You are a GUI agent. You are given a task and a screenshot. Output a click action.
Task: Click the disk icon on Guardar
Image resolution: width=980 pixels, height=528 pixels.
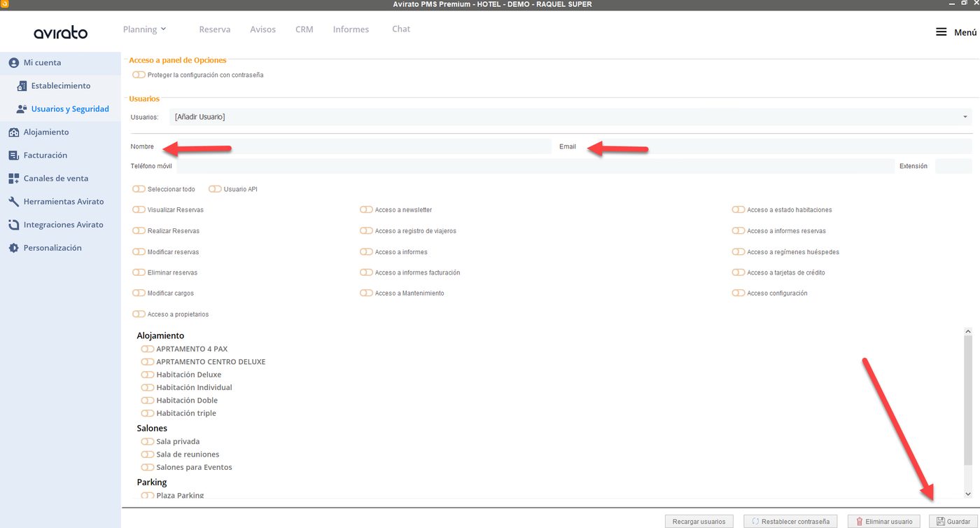click(x=941, y=522)
